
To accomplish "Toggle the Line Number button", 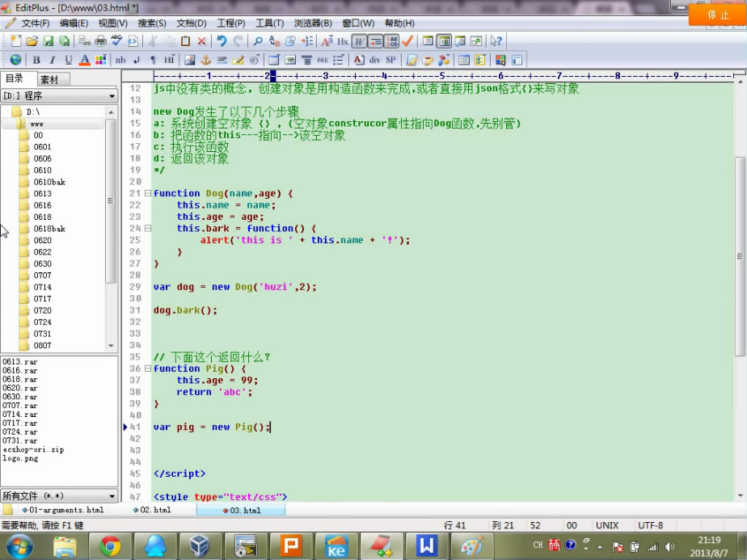I will 391,41.
